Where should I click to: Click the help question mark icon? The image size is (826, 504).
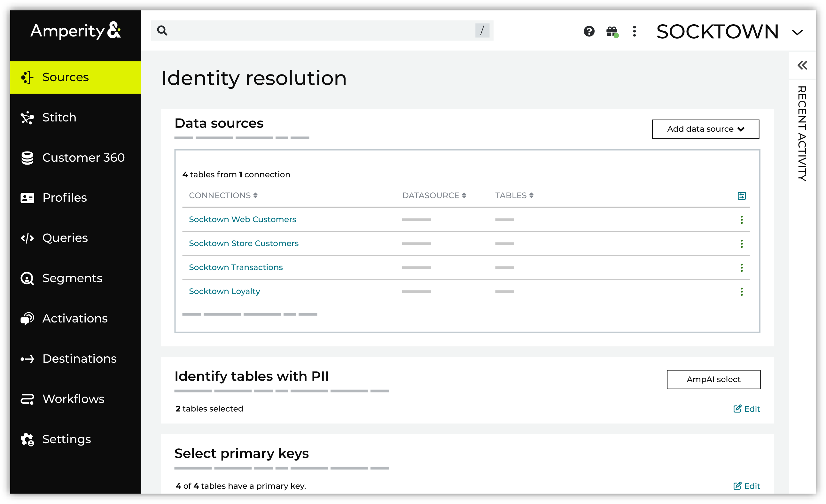pos(589,32)
